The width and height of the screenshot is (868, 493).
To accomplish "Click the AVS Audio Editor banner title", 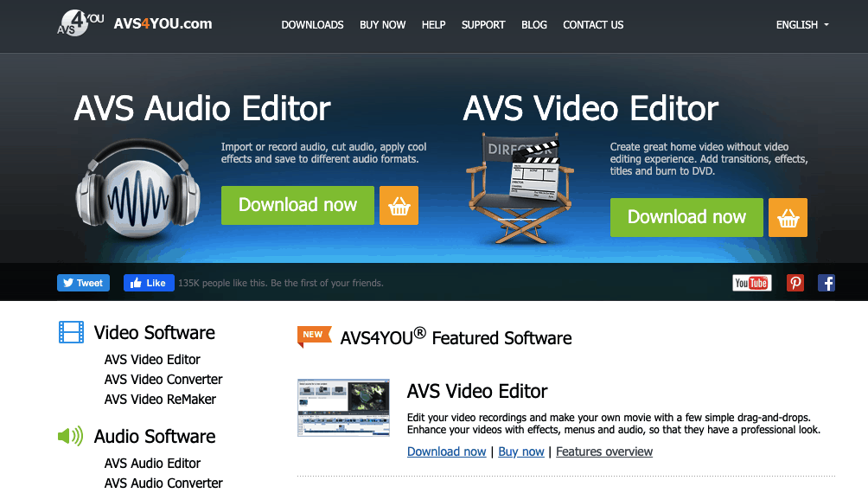I will [202, 109].
